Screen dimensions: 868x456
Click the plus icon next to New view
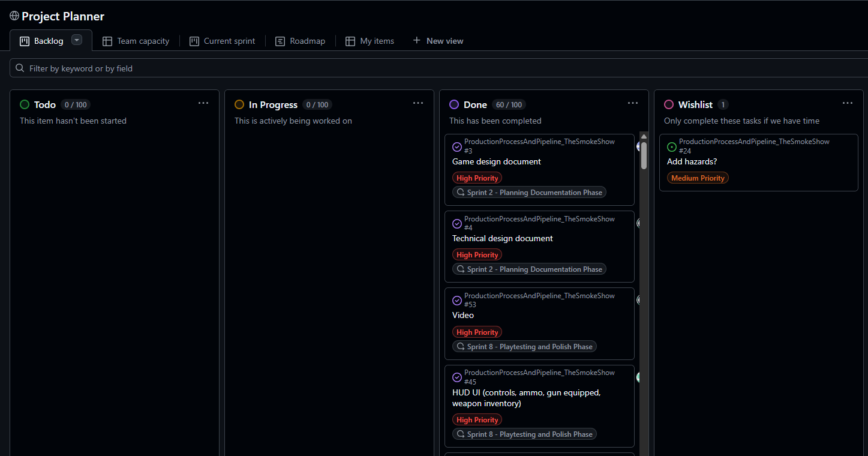coord(416,40)
